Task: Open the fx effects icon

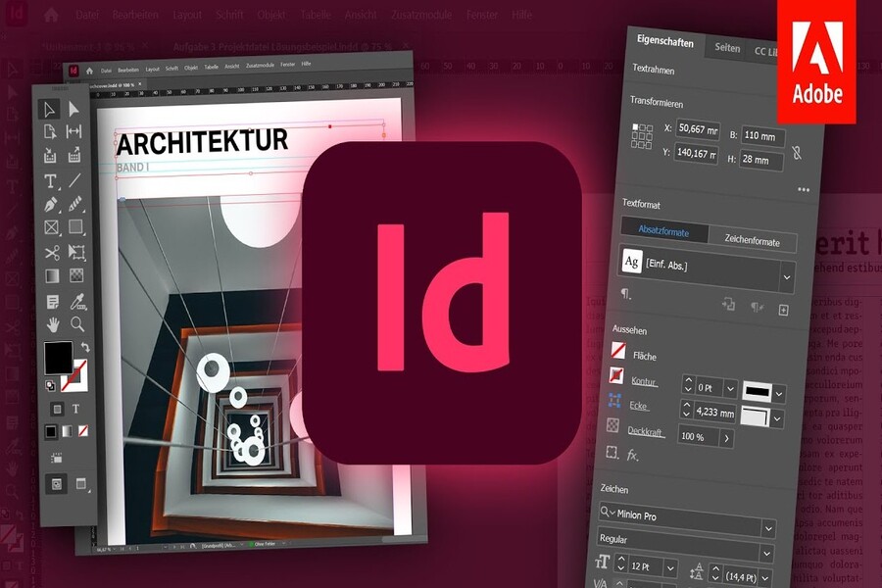Action: tap(633, 455)
